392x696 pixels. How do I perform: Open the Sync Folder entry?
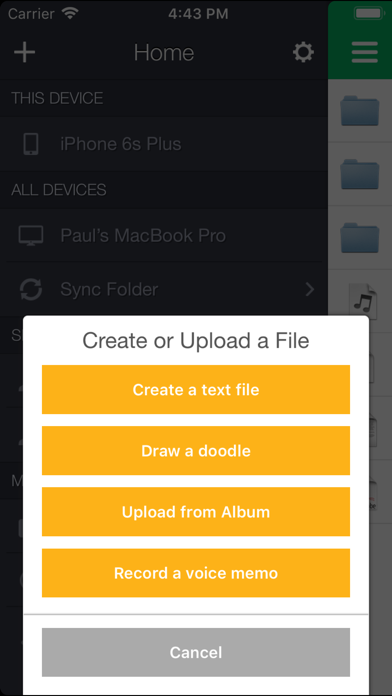(x=164, y=289)
